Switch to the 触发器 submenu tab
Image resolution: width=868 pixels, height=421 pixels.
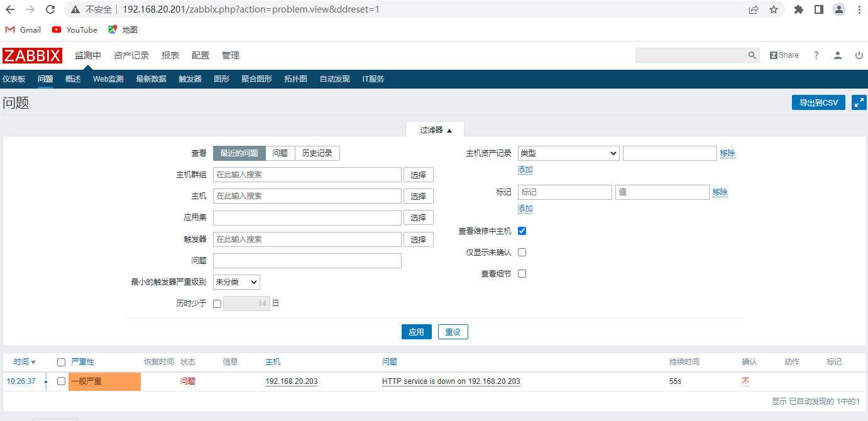[x=190, y=79]
